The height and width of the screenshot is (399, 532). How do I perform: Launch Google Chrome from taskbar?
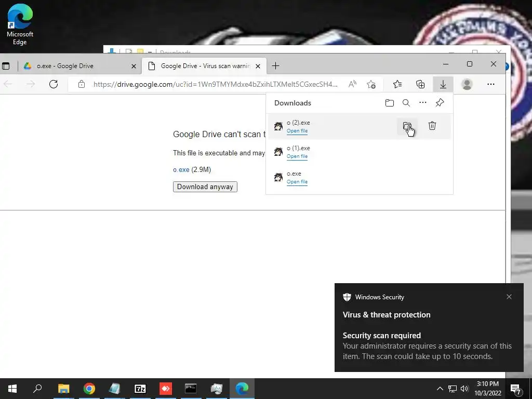pyautogui.click(x=89, y=389)
